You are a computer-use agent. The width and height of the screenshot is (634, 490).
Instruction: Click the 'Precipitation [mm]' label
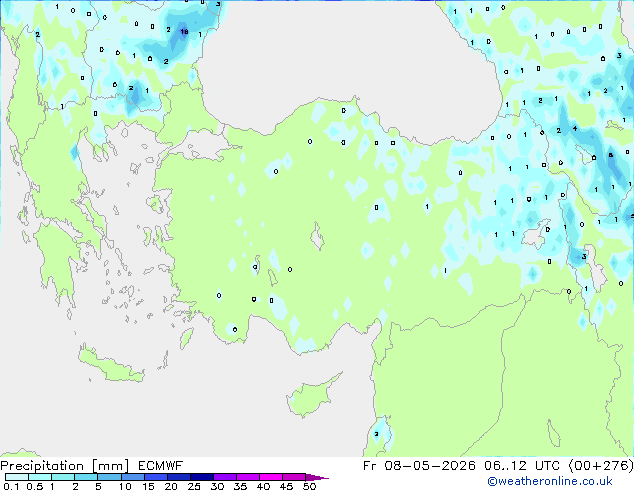point(65,466)
